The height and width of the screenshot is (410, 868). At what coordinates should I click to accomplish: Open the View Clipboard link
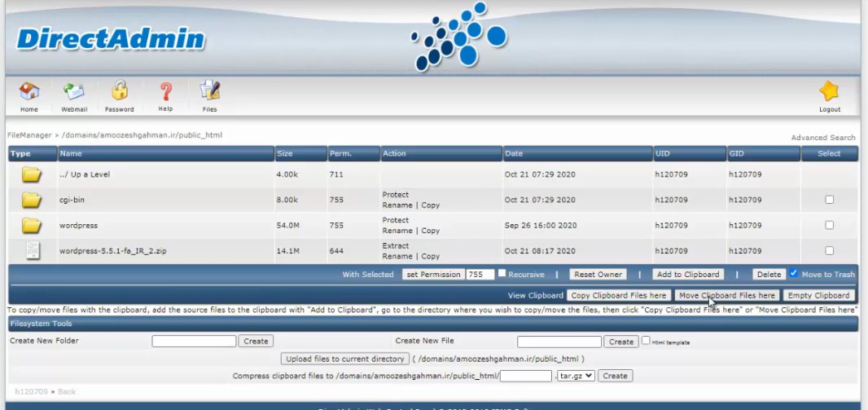click(x=535, y=295)
